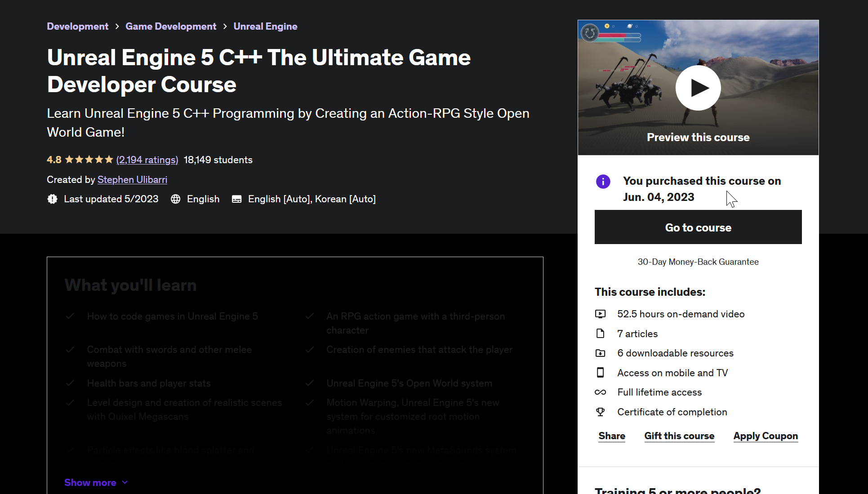Click This course includes heading
Screen dimensions: 868x494
pos(650,292)
